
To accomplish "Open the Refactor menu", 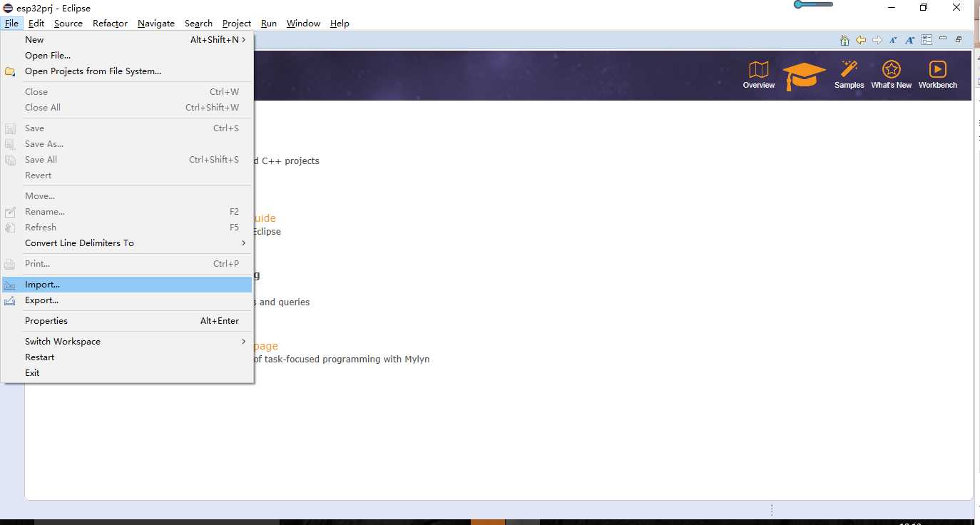I will (x=110, y=24).
